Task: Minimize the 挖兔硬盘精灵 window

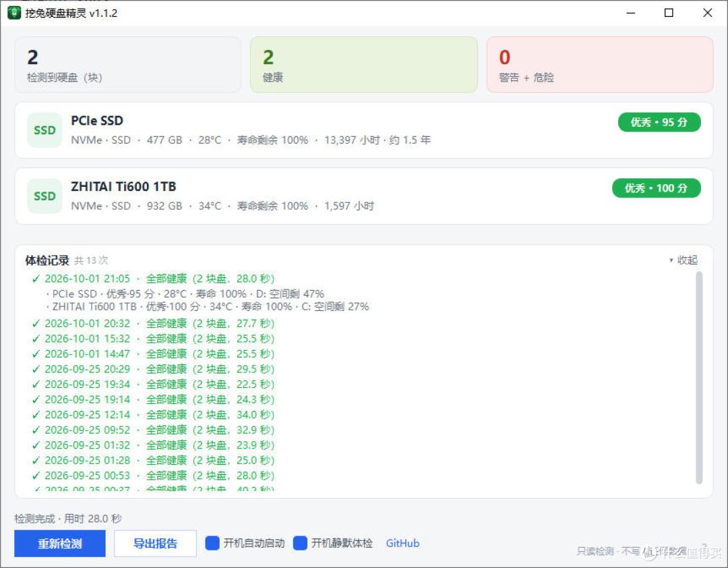Action: (x=630, y=13)
